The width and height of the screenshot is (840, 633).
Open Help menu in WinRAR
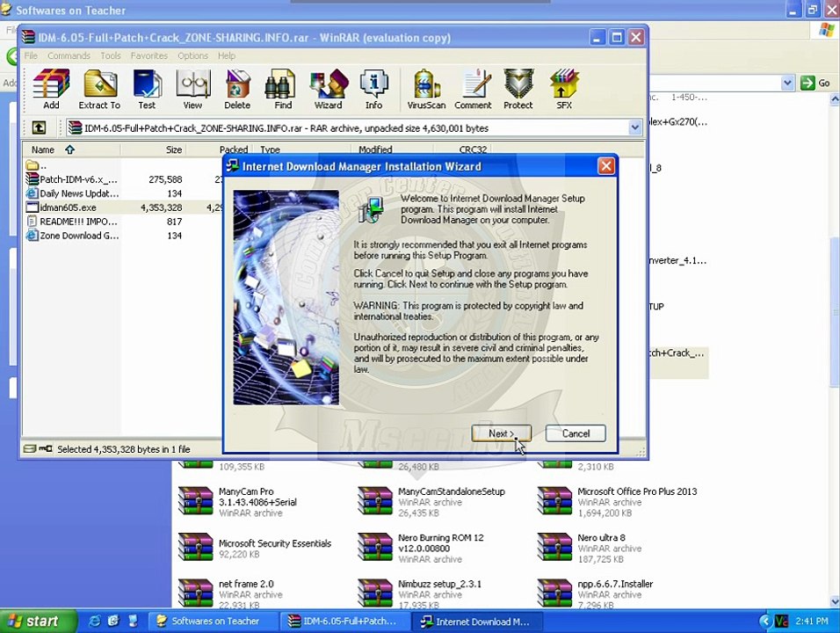[226, 55]
